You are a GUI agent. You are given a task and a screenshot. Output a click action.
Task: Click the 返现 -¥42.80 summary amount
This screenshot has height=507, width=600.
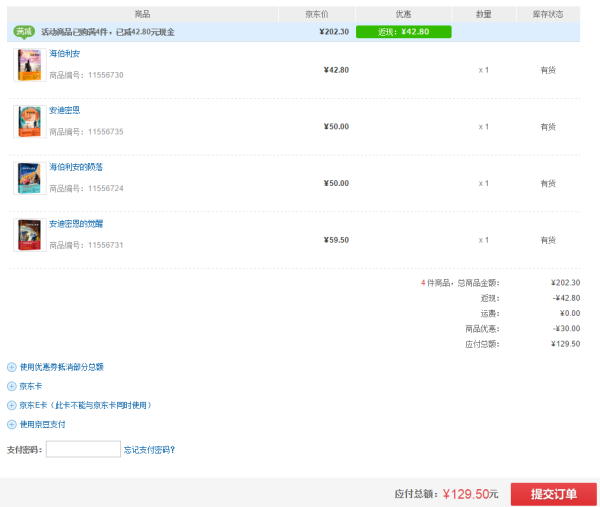(566, 298)
